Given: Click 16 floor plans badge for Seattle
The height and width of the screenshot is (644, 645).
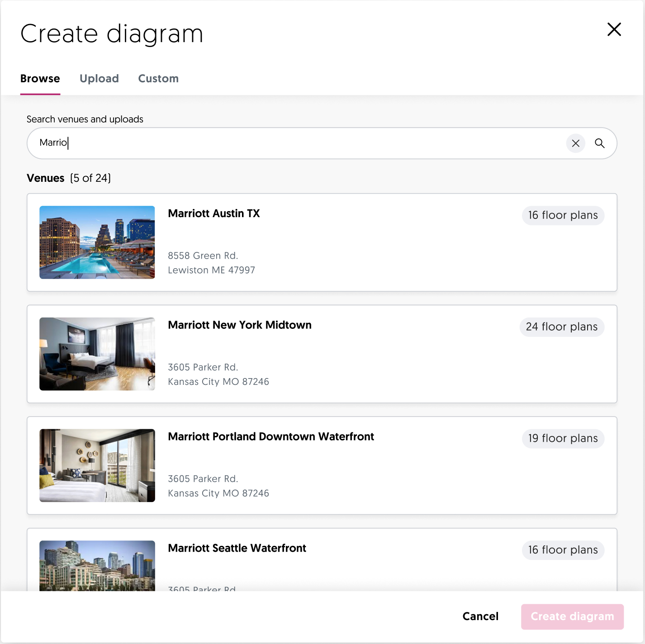Looking at the screenshot, I should [x=563, y=550].
